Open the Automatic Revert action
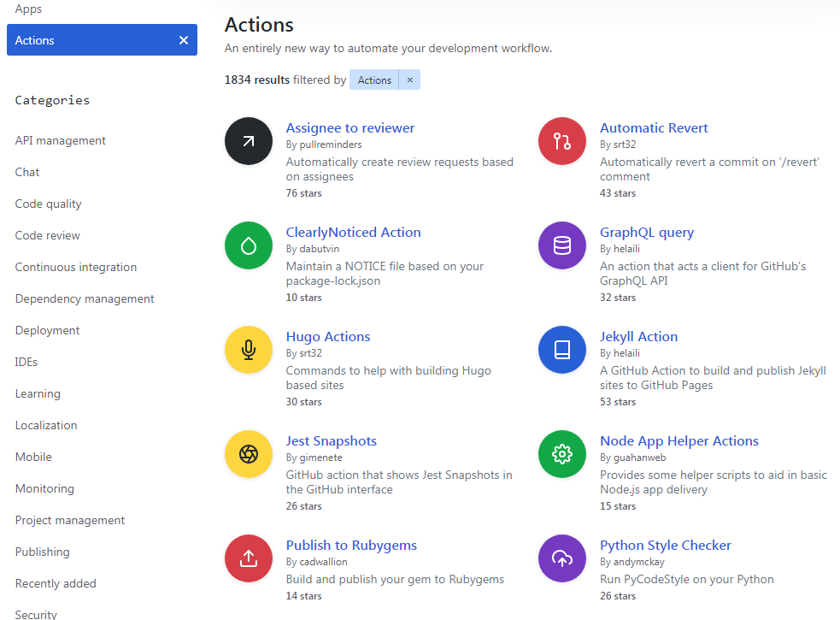Viewport: 840px width, 620px height. pyautogui.click(x=654, y=127)
